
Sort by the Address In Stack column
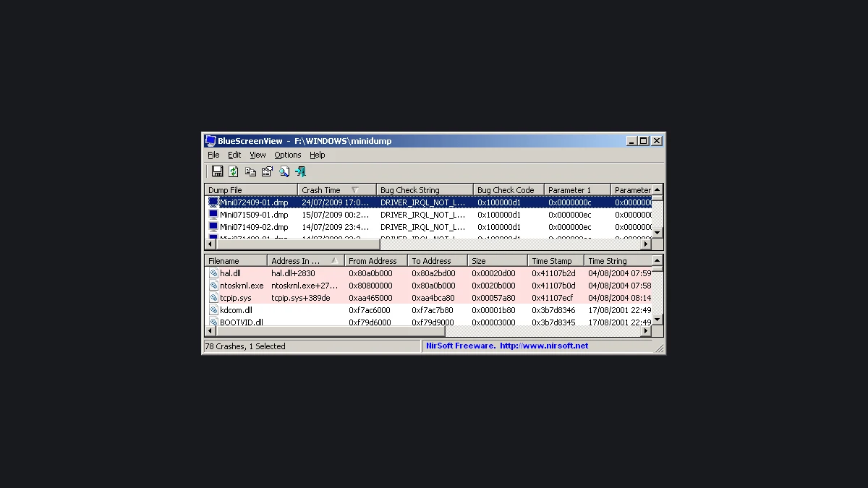point(305,261)
